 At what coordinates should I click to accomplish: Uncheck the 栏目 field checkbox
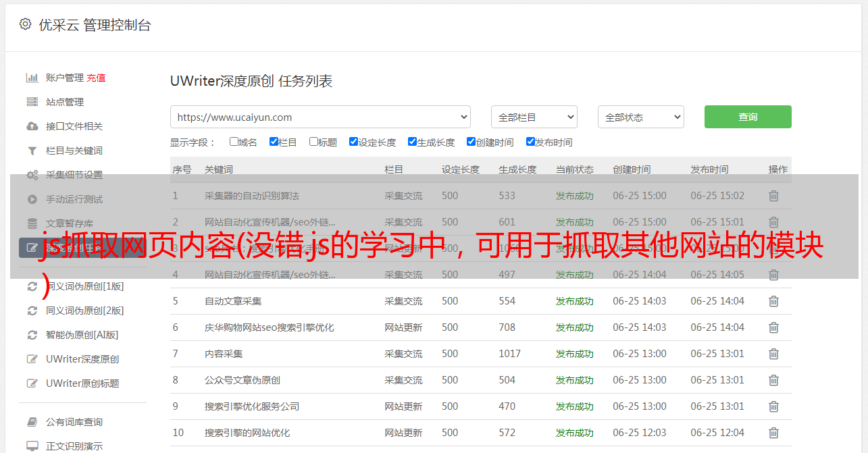[x=274, y=142]
